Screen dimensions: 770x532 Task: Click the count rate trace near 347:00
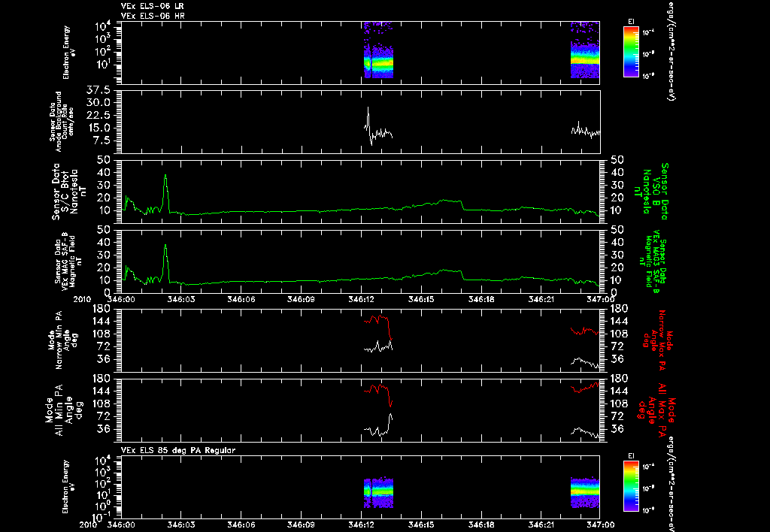(585, 131)
